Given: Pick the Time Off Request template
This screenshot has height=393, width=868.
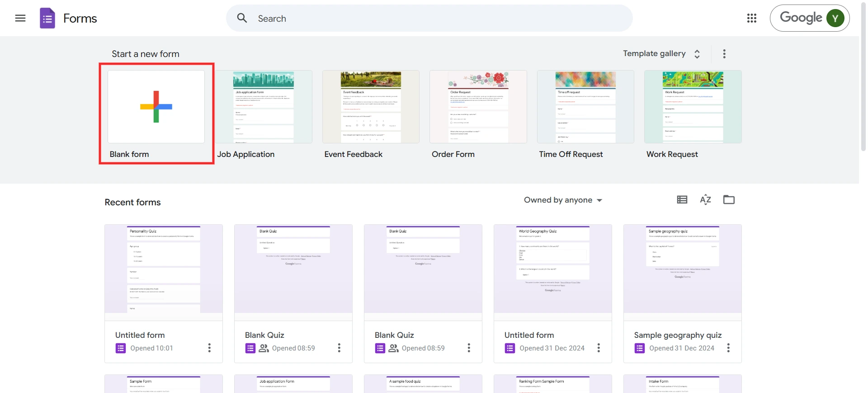Looking at the screenshot, I should (585, 107).
